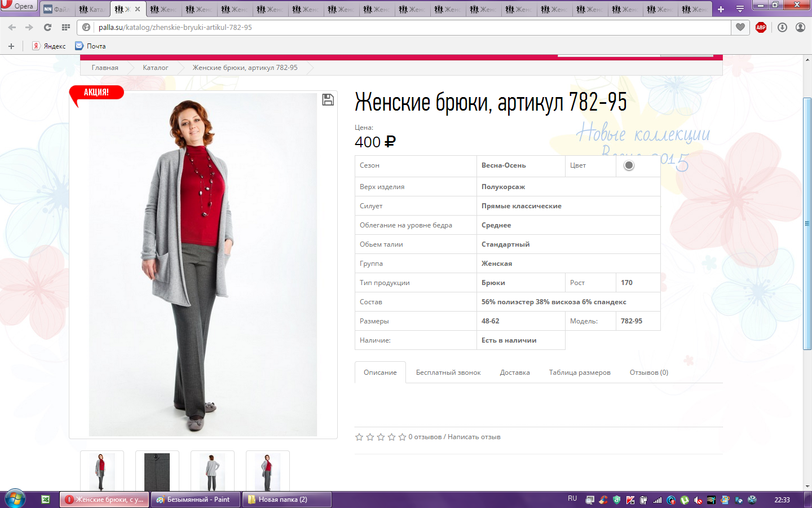The height and width of the screenshot is (508, 812).
Task: Select the fabric close-up thumbnail
Action: click(x=157, y=471)
